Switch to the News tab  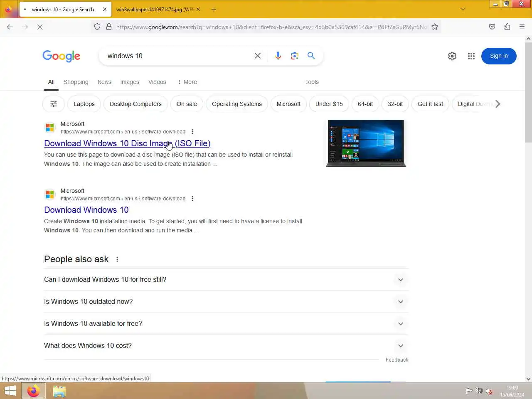tap(104, 82)
